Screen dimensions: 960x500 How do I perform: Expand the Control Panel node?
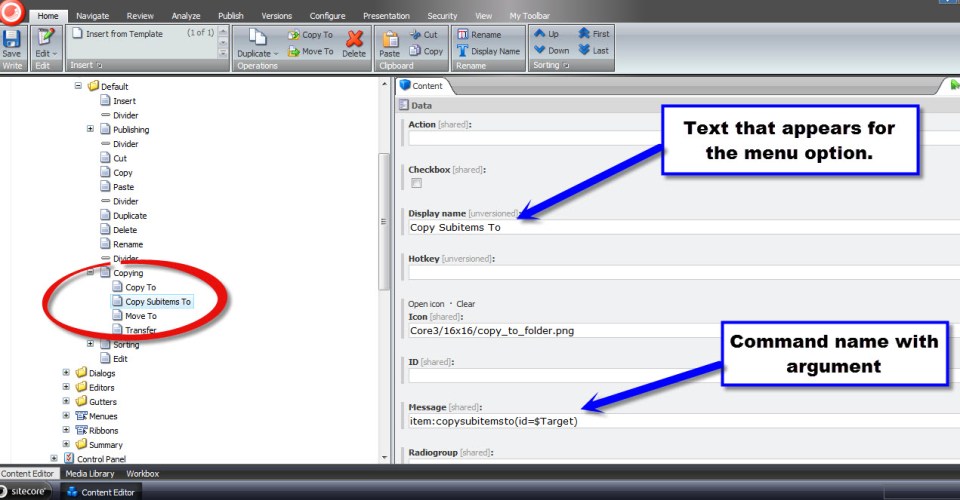[x=54, y=458]
